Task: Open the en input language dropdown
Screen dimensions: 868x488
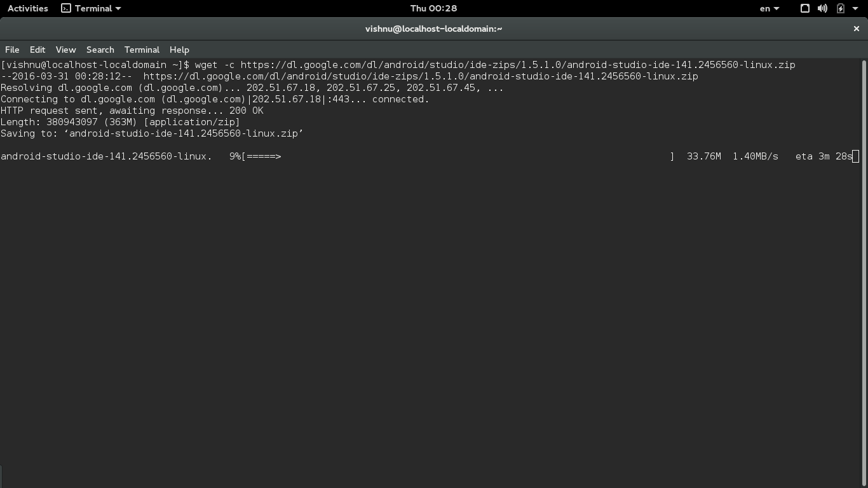Action: click(770, 8)
